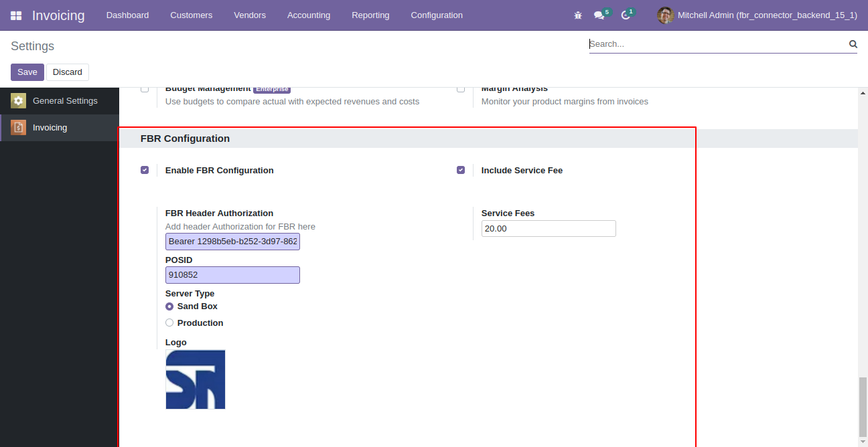Click the Include Service Fee label
This screenshot has height=447, width=868.
[522, 171]
